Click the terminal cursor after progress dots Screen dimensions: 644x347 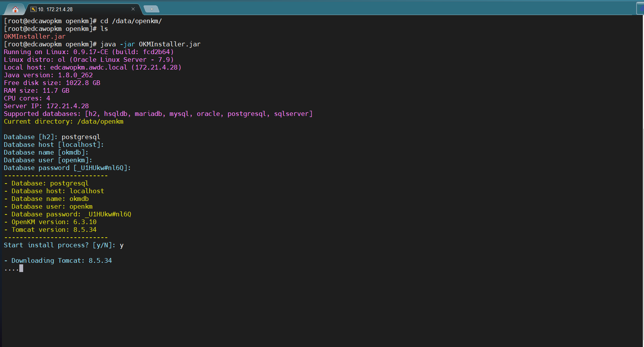point(21,268)
